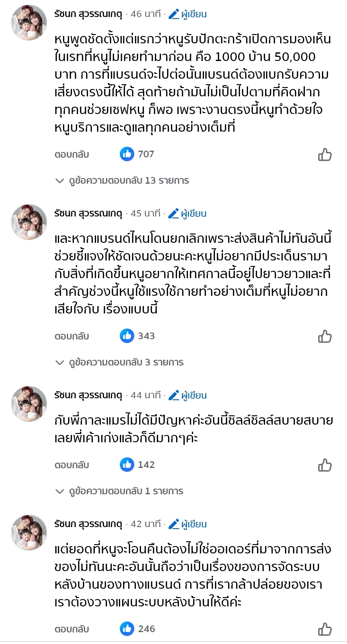This screenshot has width=347, height=644.
Task: Reply to the 246-reaction comment
Action: pyautogui.click(x=72, y=629)
